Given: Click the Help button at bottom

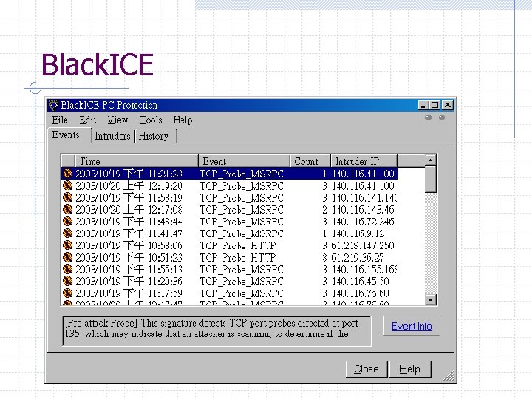Looking at the screenshot, I should click(x=410, y=369).
